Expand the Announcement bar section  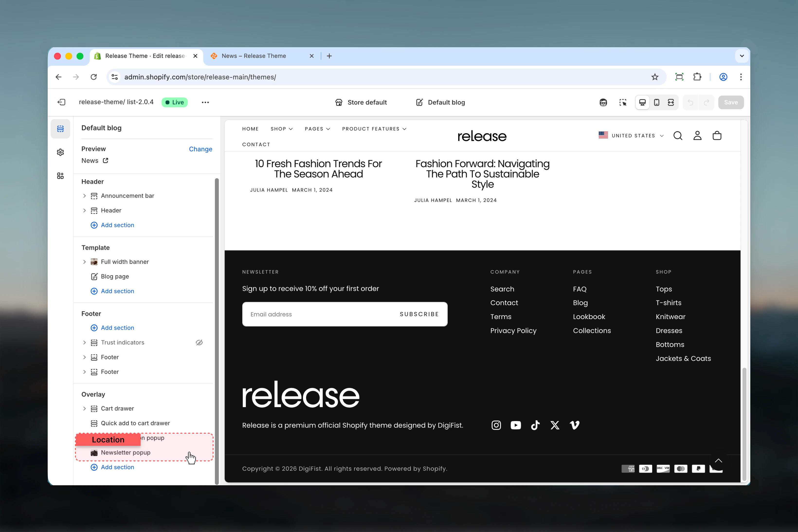click(x=84, y=196)
